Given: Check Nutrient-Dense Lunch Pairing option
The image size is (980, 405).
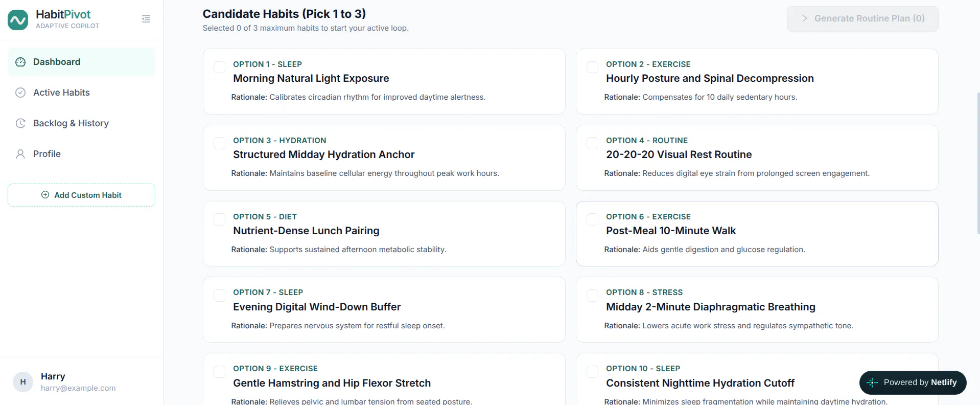Looking at the screenshot, I should 219,219.
